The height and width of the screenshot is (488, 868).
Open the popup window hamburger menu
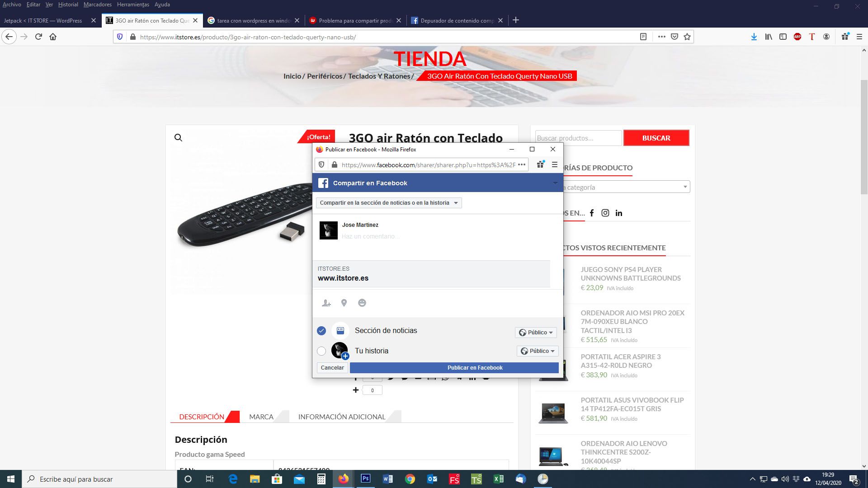[x=555, y=164]
